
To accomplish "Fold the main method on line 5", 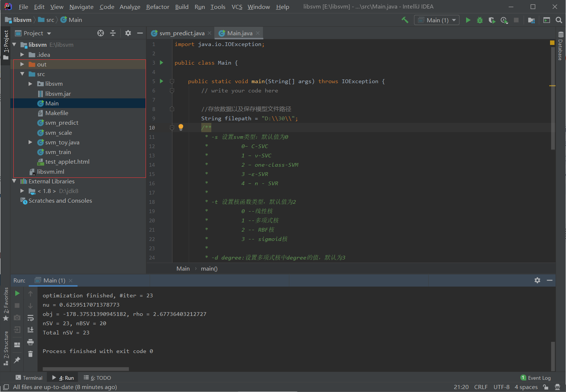I will tap(172, 81).
